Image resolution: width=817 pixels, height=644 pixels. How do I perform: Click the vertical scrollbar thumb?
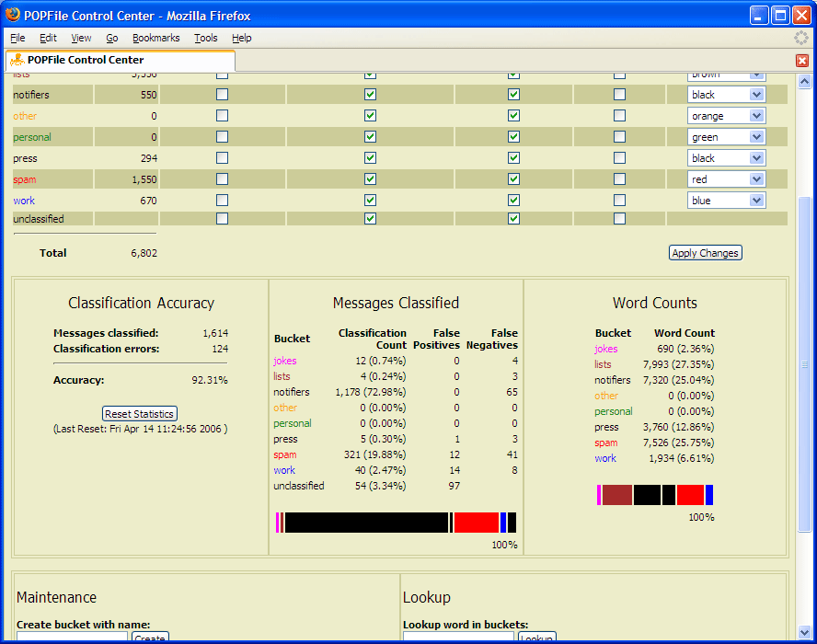click(804, 364)
